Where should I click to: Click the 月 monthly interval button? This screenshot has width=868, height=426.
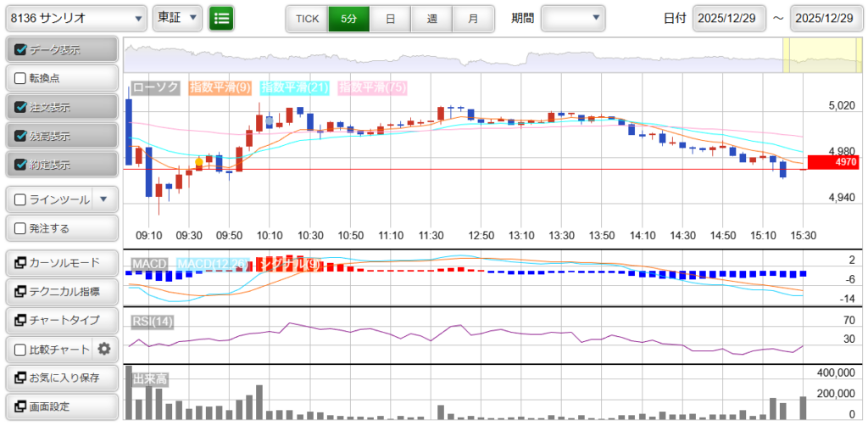[473, 18]
